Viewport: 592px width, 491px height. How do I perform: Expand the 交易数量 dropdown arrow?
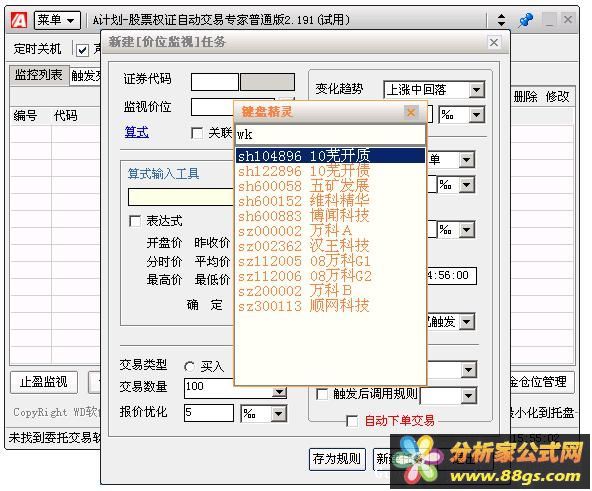(279, 392)
